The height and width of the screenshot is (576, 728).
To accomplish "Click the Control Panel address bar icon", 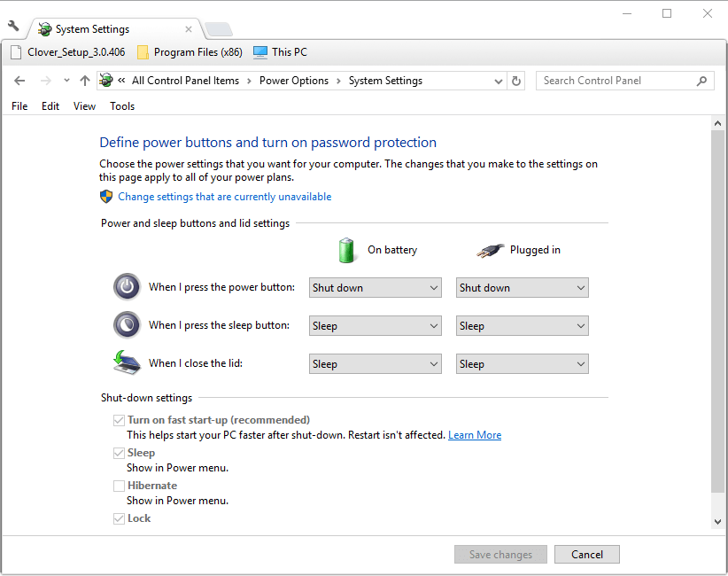I will tap(106, 81).
